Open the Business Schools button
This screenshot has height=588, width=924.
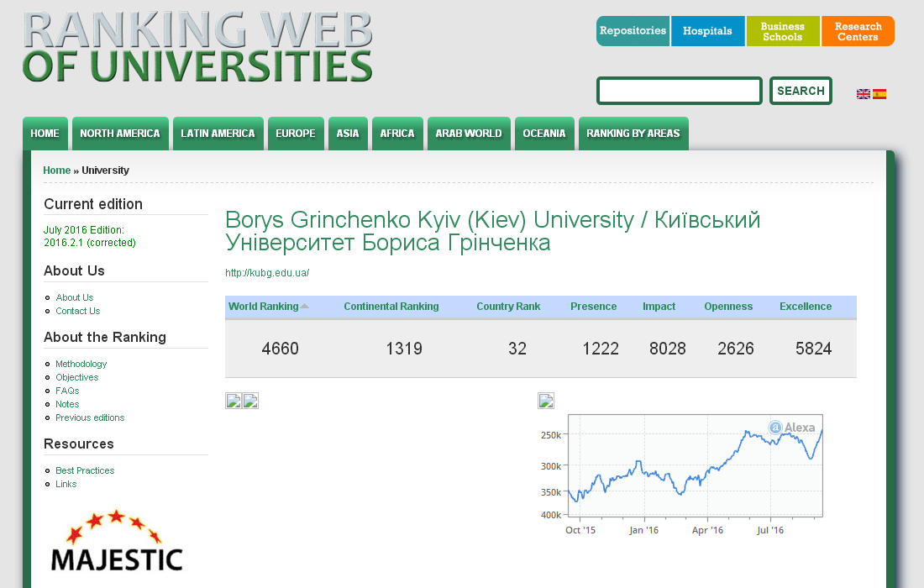tap(782, 31)
